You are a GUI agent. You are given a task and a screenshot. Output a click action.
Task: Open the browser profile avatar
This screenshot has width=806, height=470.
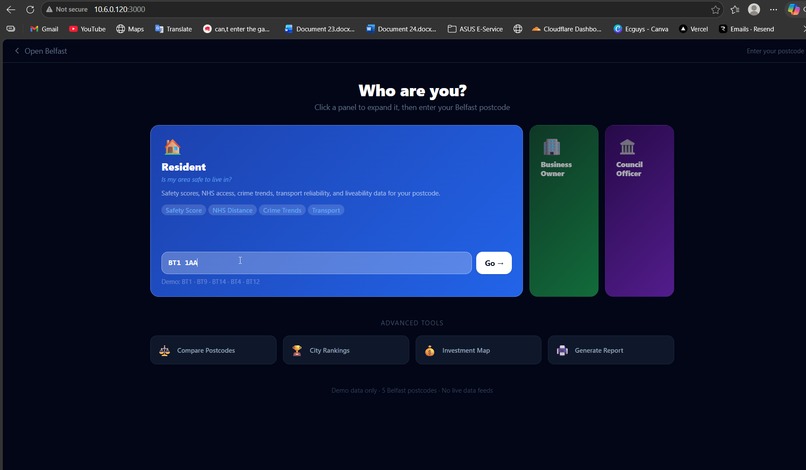tap(754, 9)
